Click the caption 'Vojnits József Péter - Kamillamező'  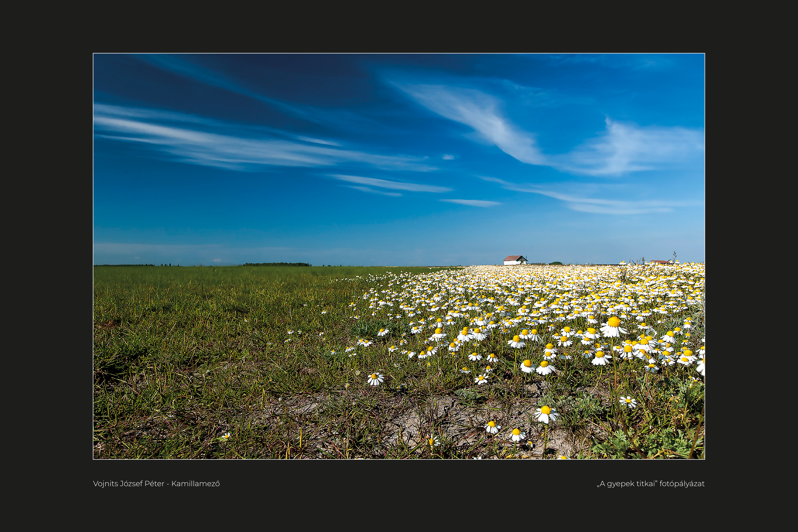[156, 484]
